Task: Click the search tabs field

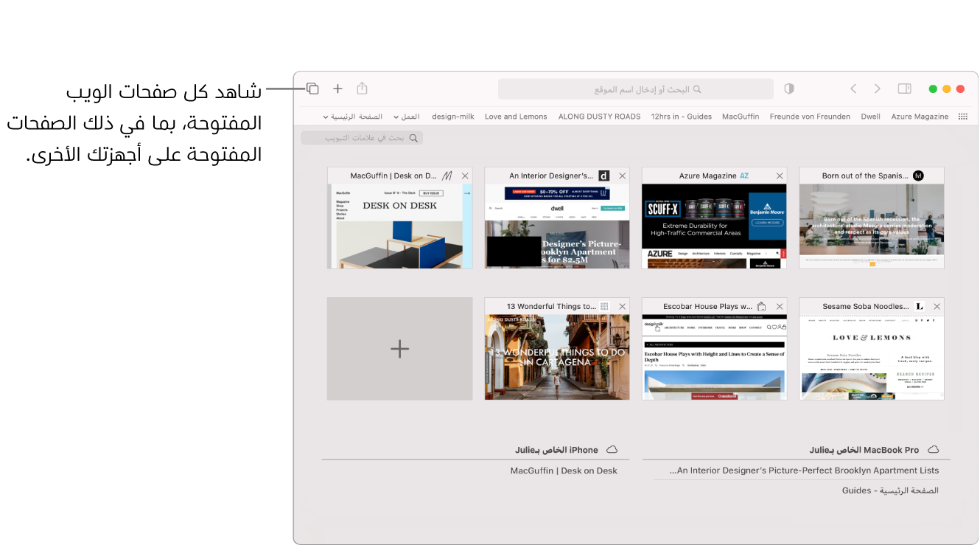Action: pos(362,138)
